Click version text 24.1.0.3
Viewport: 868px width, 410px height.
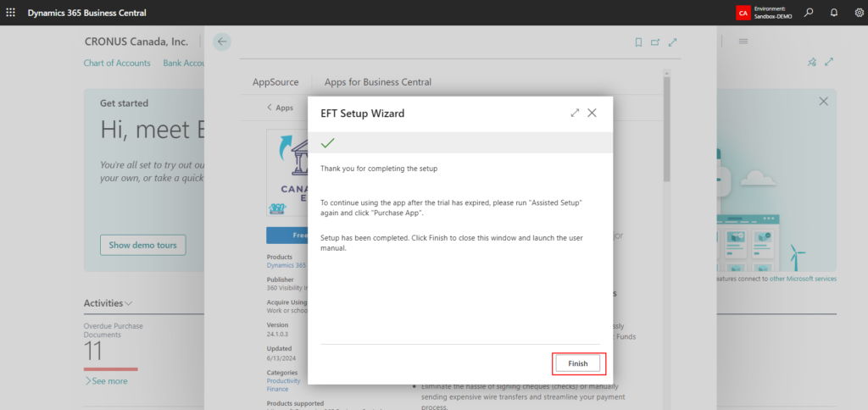tap(278, 335)
